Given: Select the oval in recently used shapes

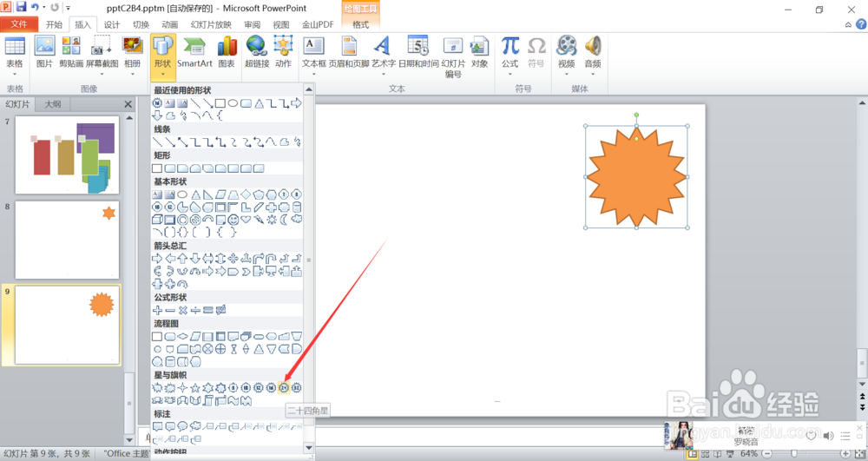Looking at the screenshot, I should (x=233, y=103).
